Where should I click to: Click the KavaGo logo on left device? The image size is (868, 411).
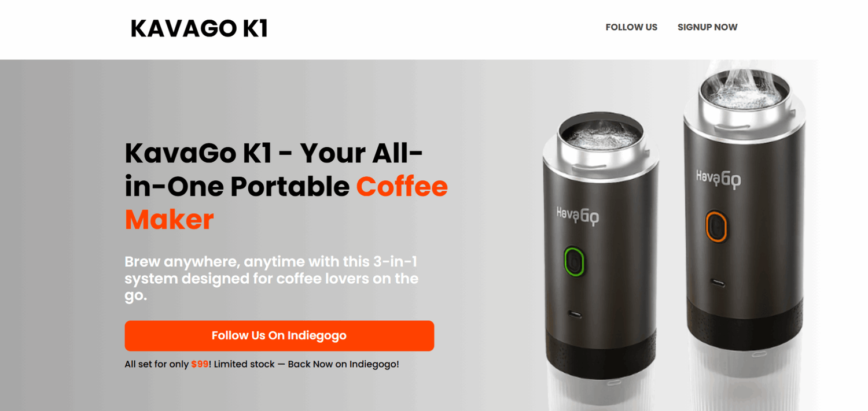(577, 215)
